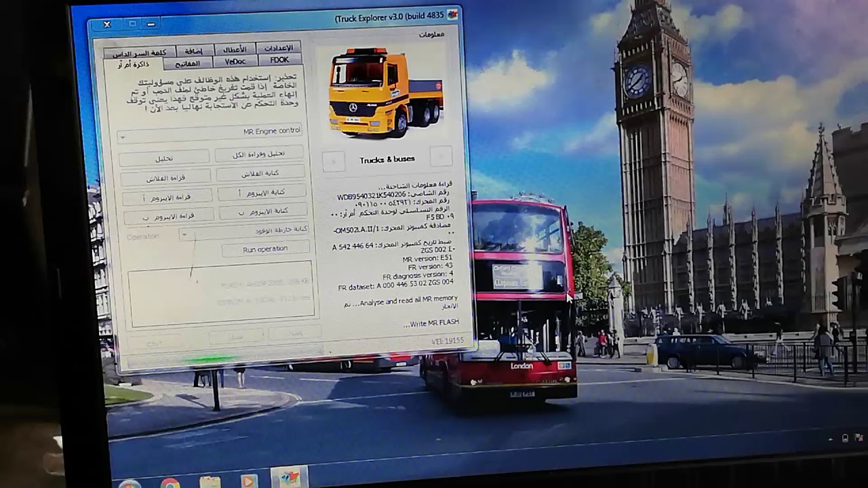The width and height of the screenshot is (868, 488).
Task: Open the إضافة tab
Action: pos(195,50)
